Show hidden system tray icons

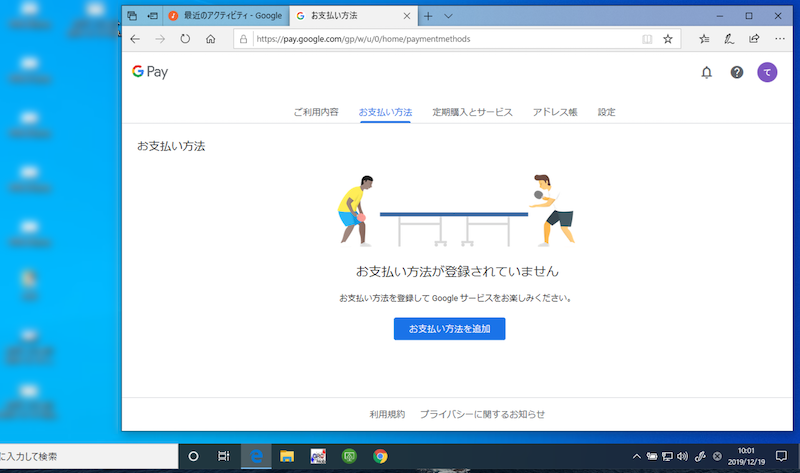coord(637,456)
